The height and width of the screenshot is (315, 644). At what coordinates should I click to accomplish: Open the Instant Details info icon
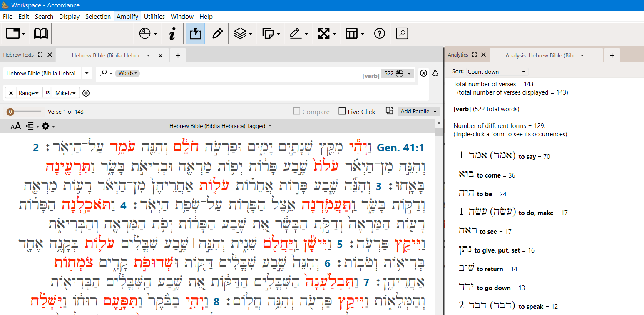pos(172,34)
